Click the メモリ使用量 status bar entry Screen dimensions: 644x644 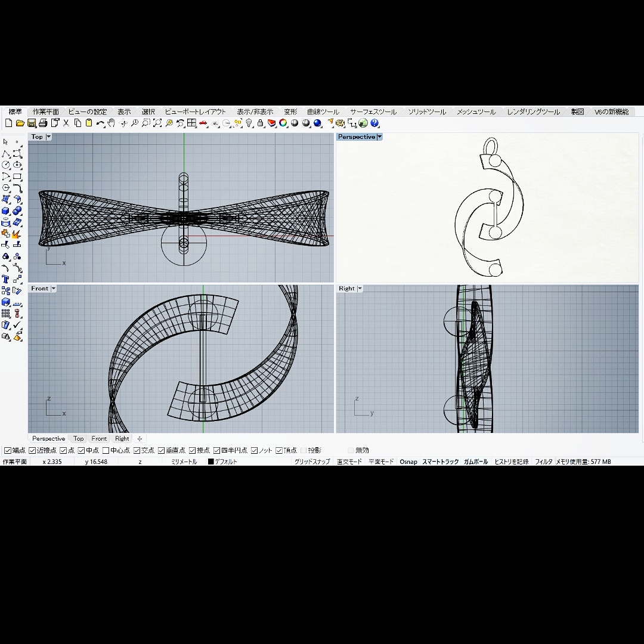(x=583, y=462)
